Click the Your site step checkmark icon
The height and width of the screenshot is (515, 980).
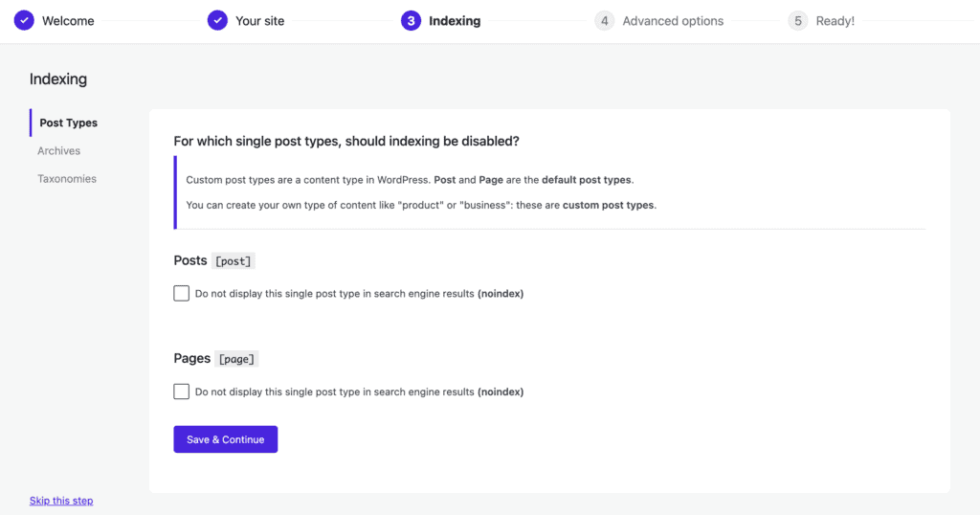click(217, 21)
